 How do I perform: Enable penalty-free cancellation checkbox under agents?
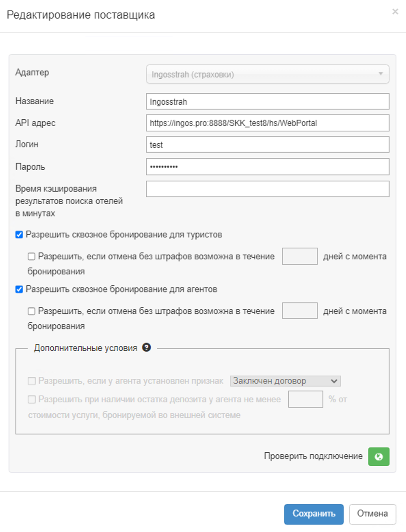pos(31,311)
